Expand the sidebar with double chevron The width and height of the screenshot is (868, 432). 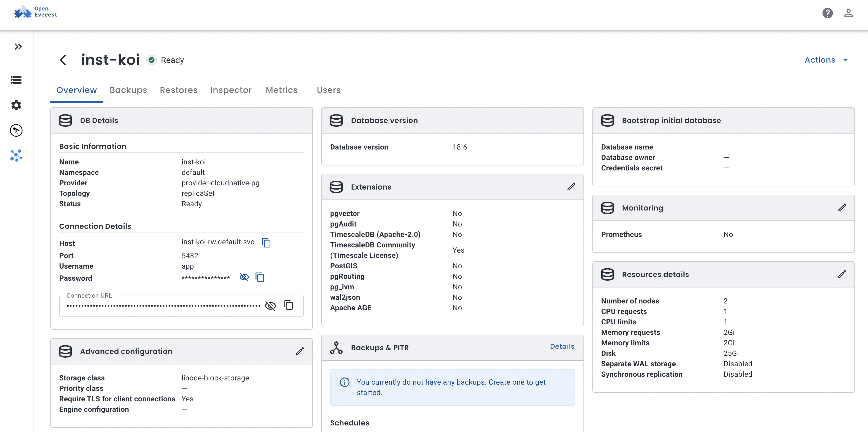[x=18, y=47]
